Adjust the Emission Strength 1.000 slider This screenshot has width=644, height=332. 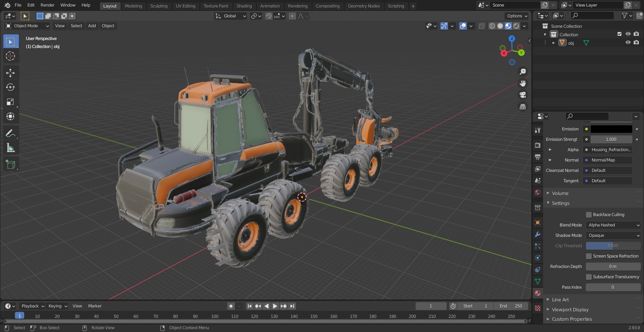click(x=611, y=139)
